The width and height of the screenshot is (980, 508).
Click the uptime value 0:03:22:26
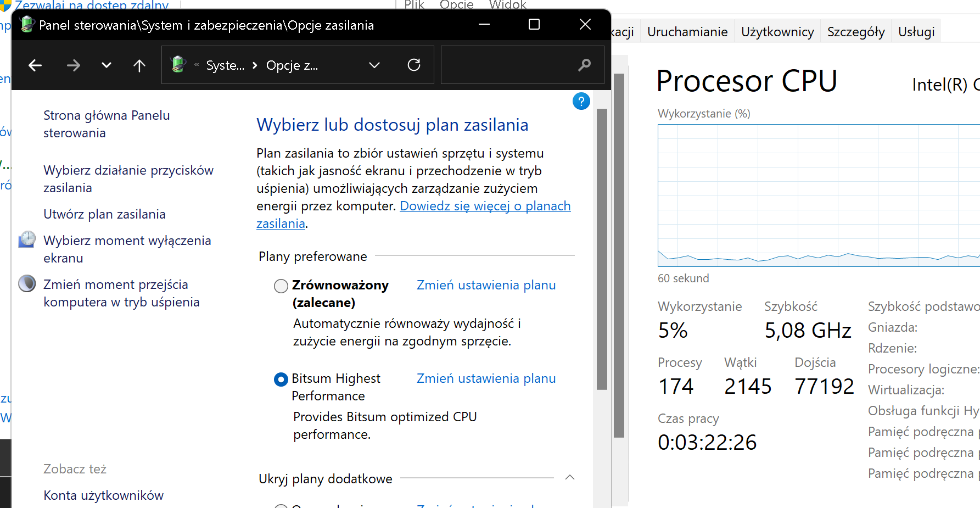pos(707,443)
